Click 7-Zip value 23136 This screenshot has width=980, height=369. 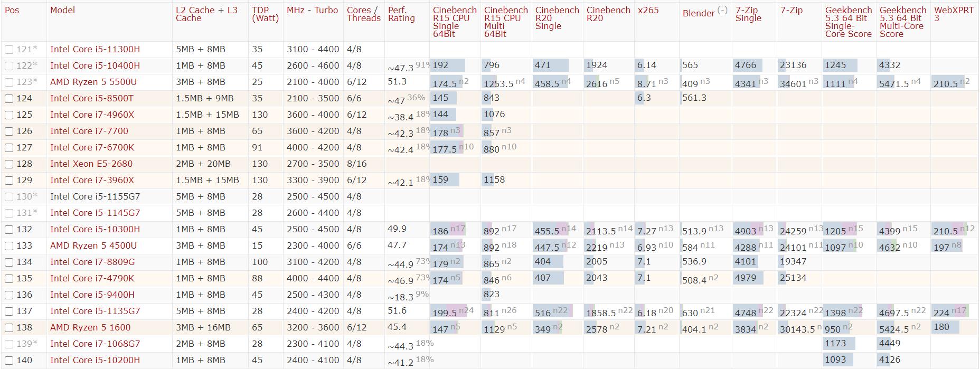pyautogui.click(x=793, y=65)
